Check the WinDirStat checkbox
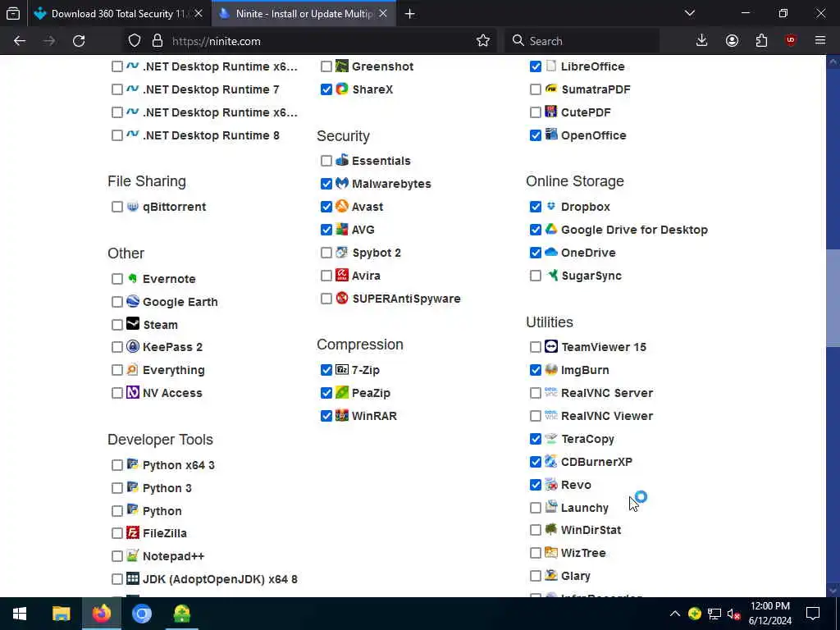The width and height of the screenshot is (840, 630). tap(535, 530)
